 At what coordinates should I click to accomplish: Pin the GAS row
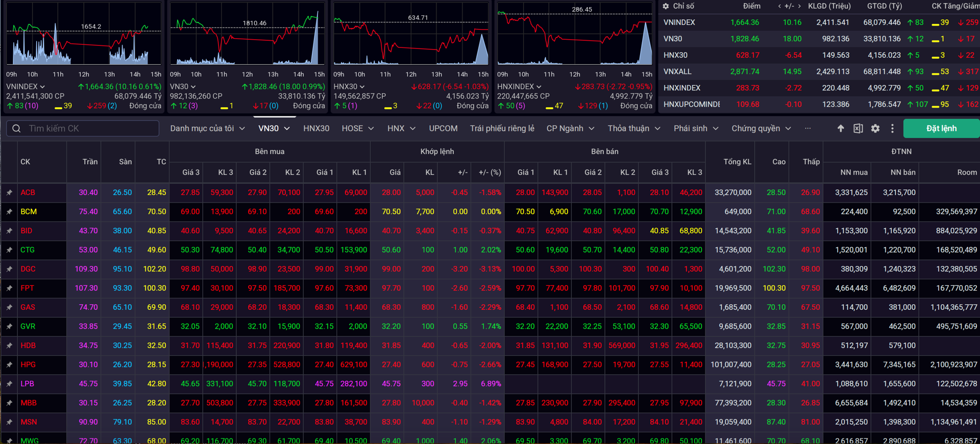[9, 308]
